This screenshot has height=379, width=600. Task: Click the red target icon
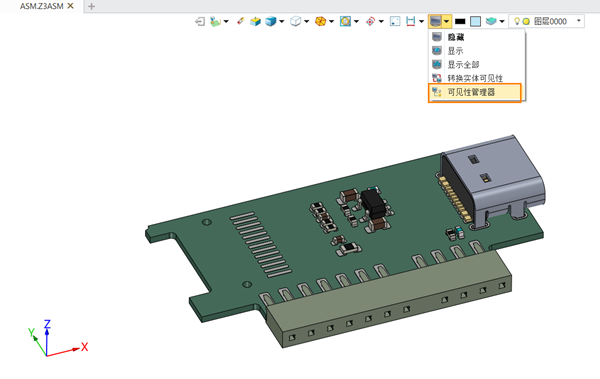[370, 21]
